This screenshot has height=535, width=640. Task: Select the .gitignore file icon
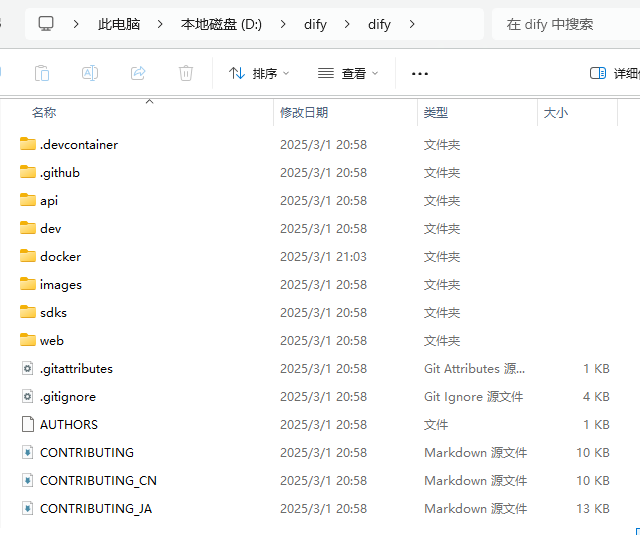[x=27, y=396]
